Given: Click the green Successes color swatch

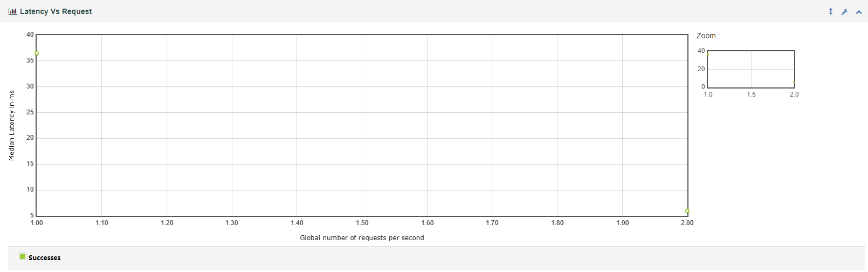Looking at the screenshot, I should 23,256.
